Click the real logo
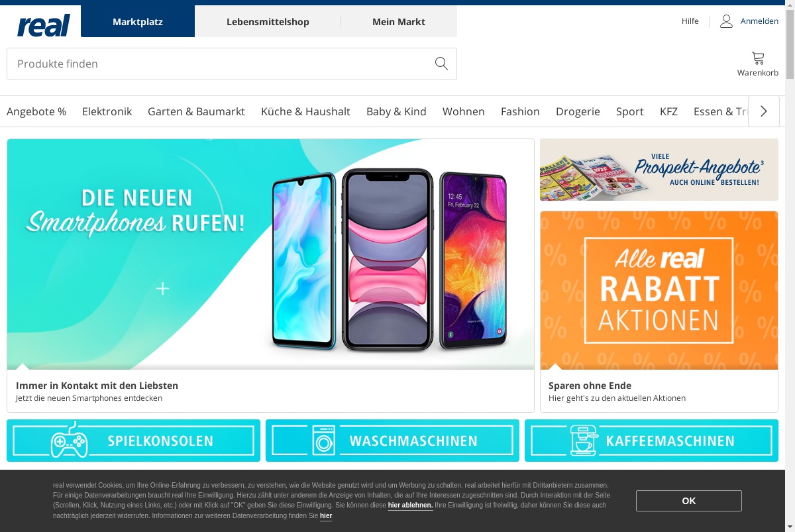Screen dimensions: 795x532 (x=44, y=25)
